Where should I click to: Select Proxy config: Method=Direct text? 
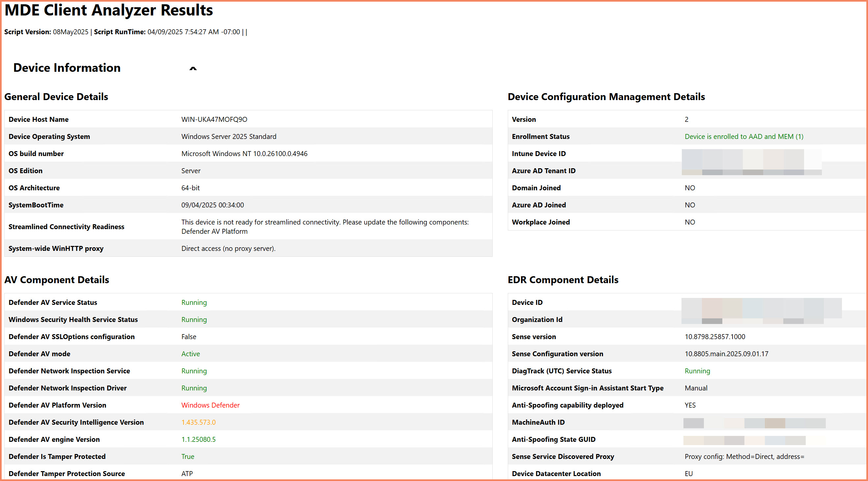[x=744, y=457]
